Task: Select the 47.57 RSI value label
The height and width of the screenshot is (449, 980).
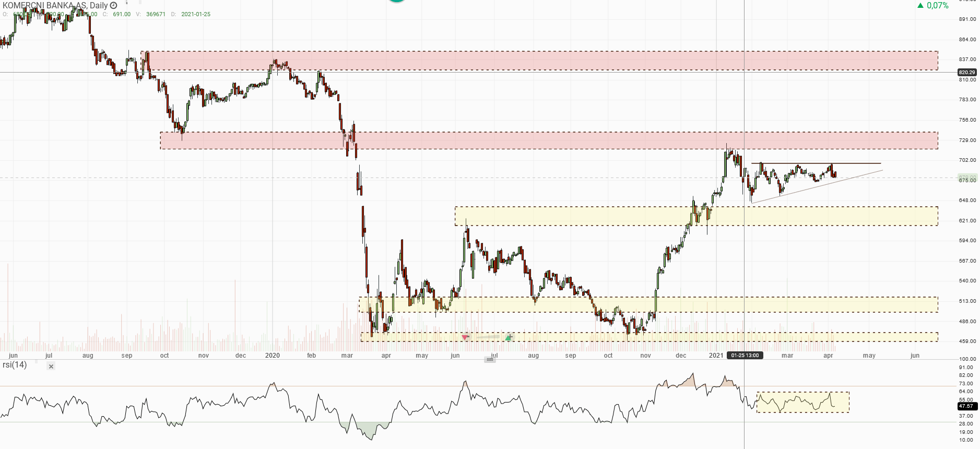Action: pyautogui.click(x=966, y=406)
